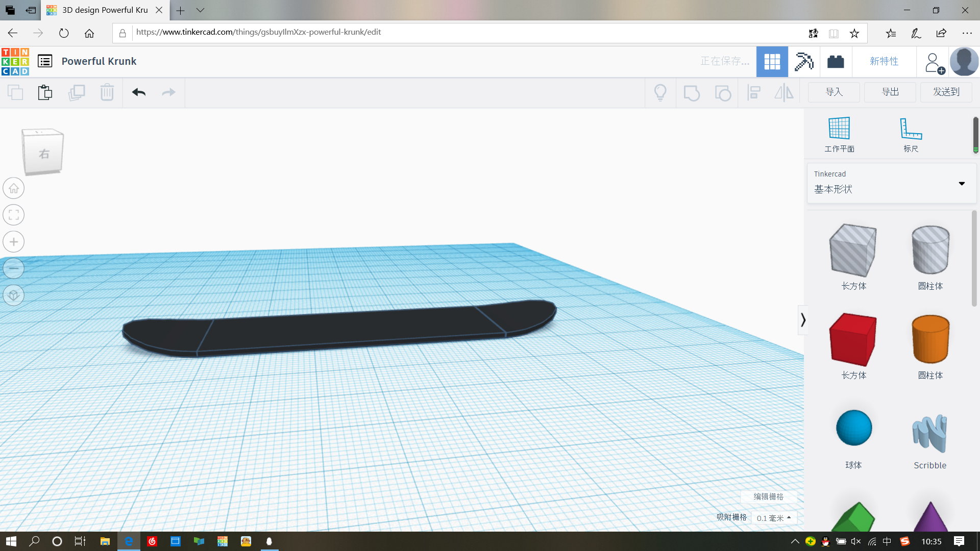This screenshot has width=980, height=551.
Task: Expand the basic shapes category dropdown
Action: (891, 183)
